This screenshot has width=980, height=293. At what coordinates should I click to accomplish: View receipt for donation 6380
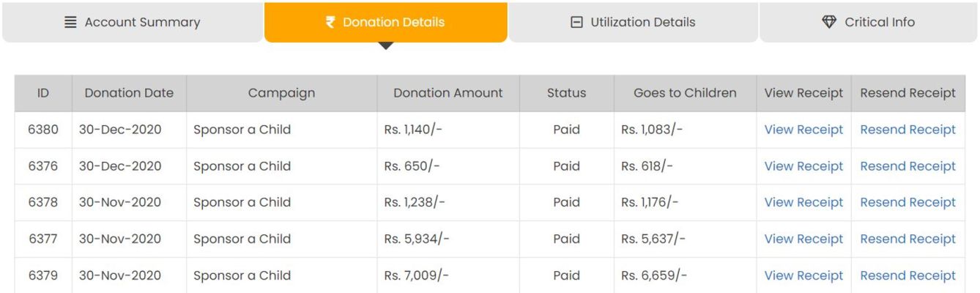pos(803,130)
